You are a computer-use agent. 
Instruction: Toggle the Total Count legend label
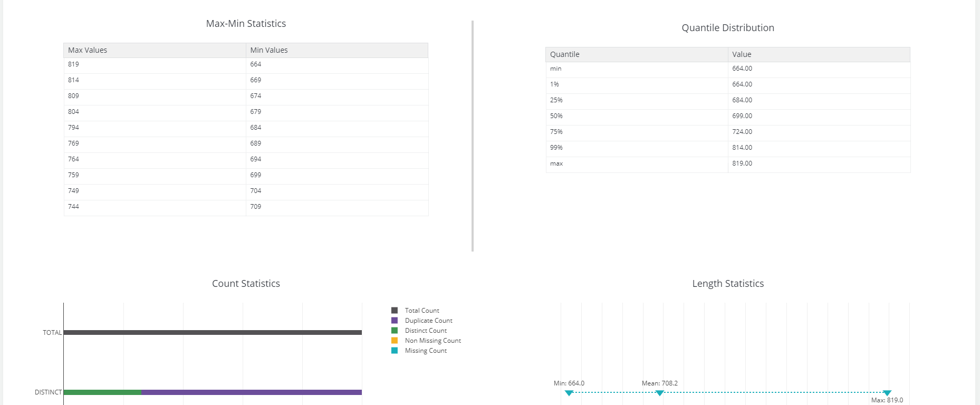click(422, 311)
